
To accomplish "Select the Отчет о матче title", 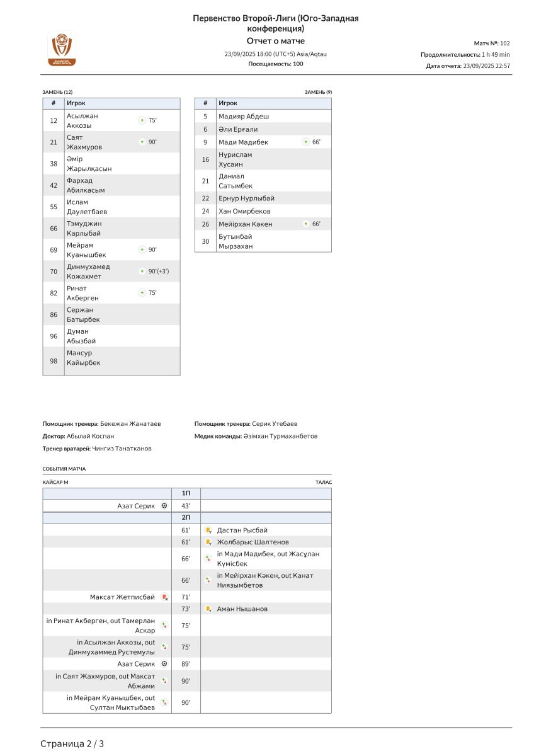I will (x=275, y=41).
